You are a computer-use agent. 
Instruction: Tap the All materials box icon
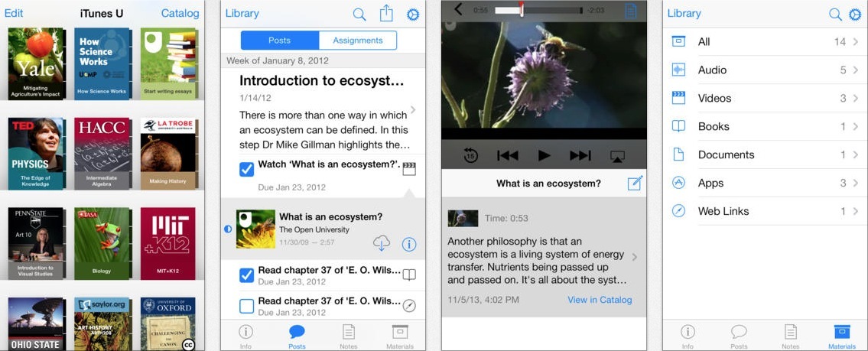678,41
